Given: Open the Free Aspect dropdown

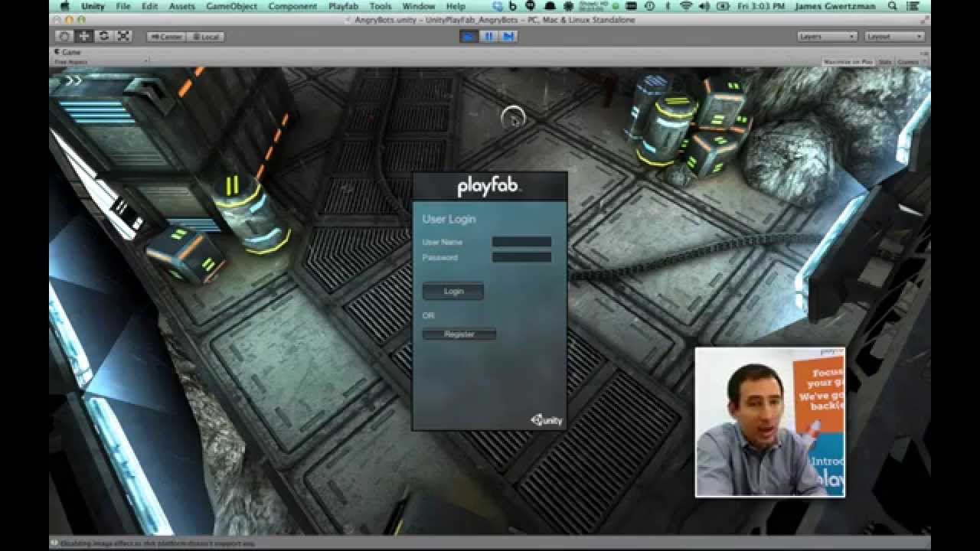Looking at the screenshot, I should tap(100, 61).
